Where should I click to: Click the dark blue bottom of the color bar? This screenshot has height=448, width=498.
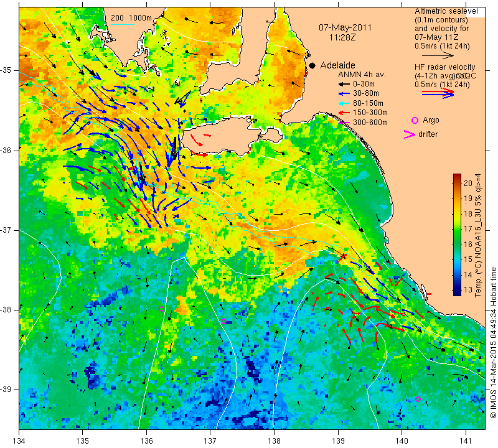(457, 293)
